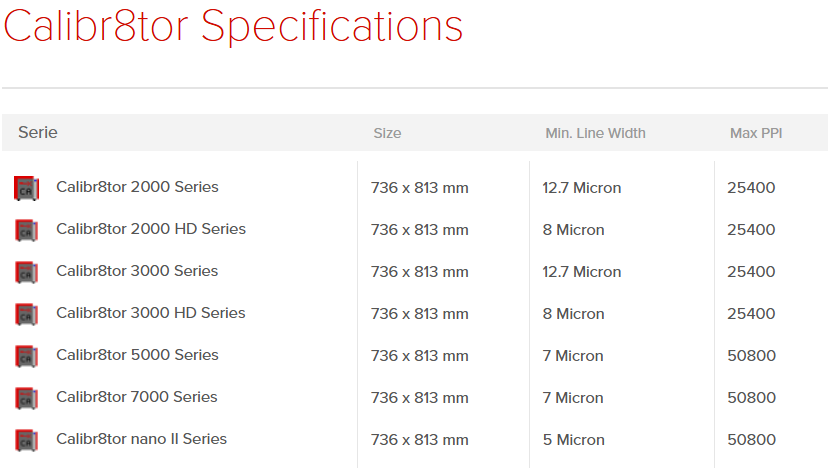Click the Max PPI column header
The width and height of the screenshot is (828, 470).
point(755,133)
